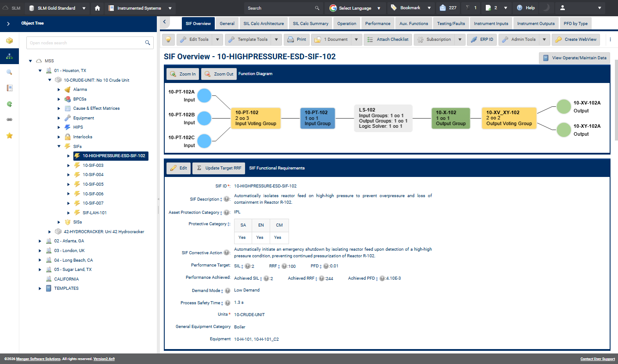Click the Update Target RRF button
Screen dimensions: 618x364
click(219, 168)
